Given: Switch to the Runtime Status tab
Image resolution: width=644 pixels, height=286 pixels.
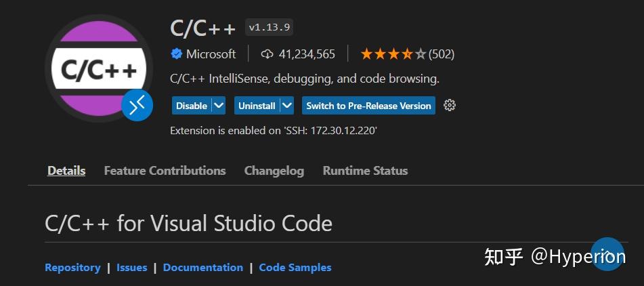Looking at the screenshot, I should [365, 171].
